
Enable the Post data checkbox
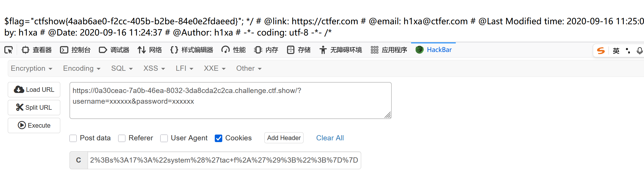[73, 138]
